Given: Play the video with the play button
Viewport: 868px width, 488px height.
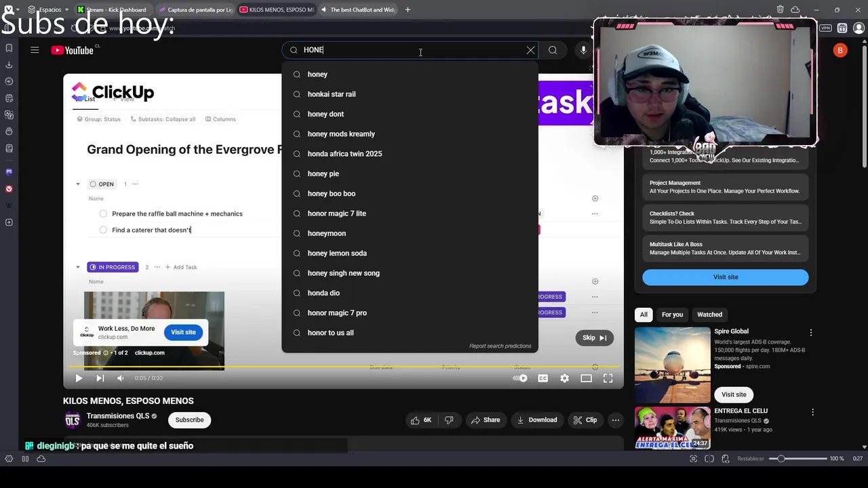Looking at the screenshot, I should click(79, 378).
